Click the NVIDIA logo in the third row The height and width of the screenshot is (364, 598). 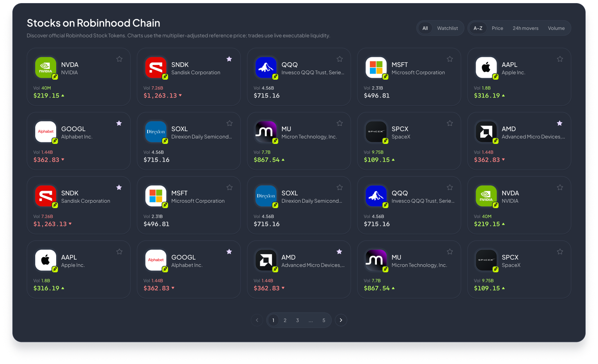pyautogui.click(x=486, y=196)
